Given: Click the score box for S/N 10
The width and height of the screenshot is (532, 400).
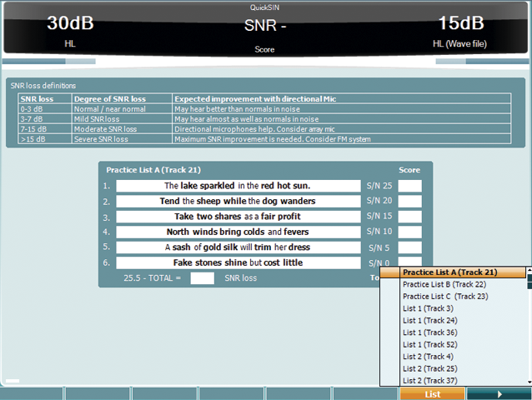Looking at the screenshot, I should [x=409, y=232].
